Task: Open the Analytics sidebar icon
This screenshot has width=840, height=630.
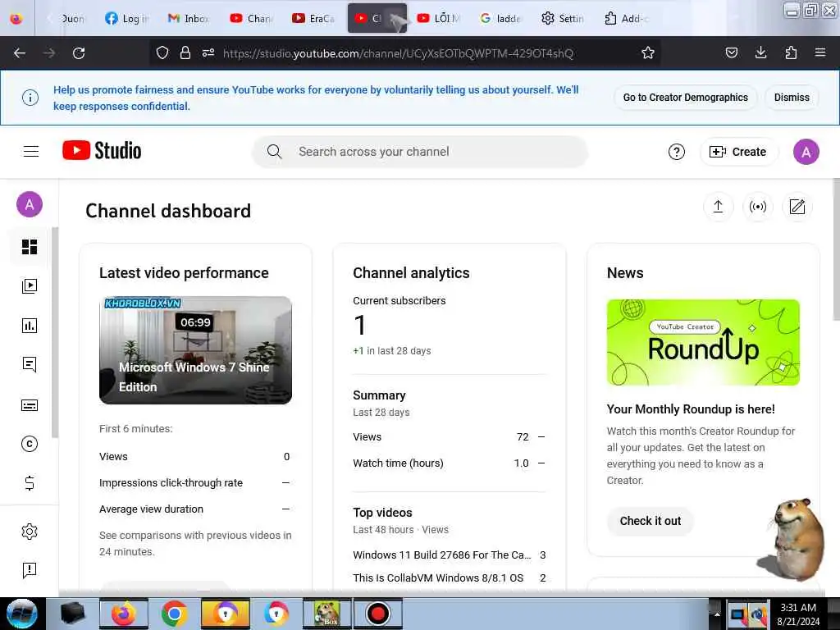Action: point(30,325)
